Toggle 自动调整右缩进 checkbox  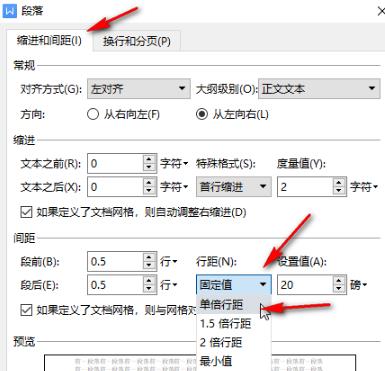(x=26, y=212)
